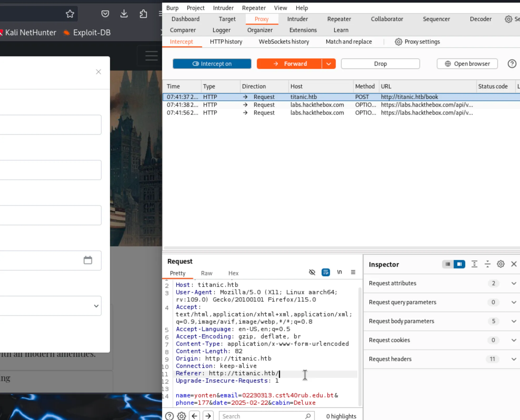Image resolution: width=520 pixels, height=420 pixels.
Task: Toggle the Intercept on button
Action: (x=212, y=64)
